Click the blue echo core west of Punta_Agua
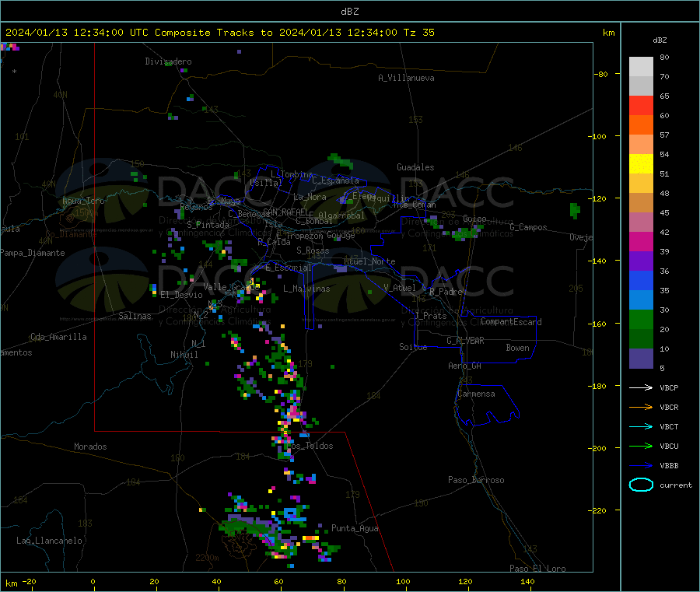Viewport: 700px width, 592px height. 291,513
